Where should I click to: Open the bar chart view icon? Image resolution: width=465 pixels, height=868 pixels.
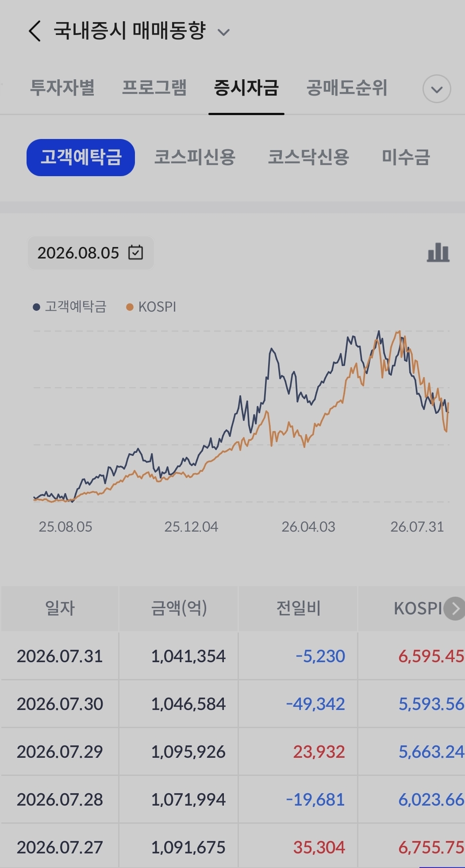(x=438, y=253)
